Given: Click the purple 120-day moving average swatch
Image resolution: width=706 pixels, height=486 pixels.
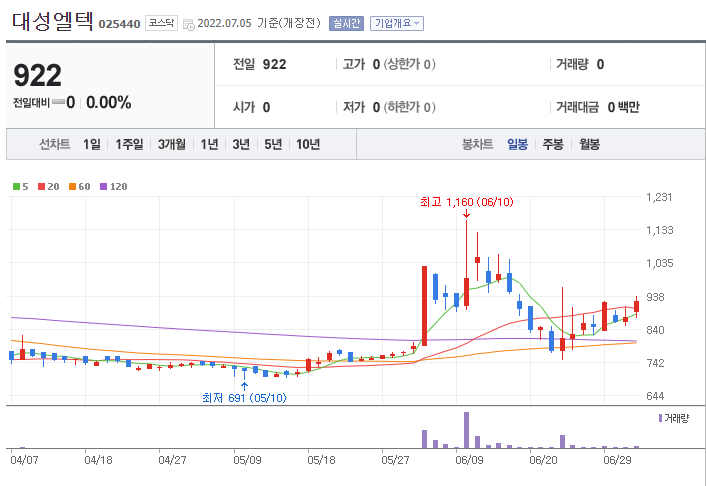Looking at the screenshot, I should (103, 186).
